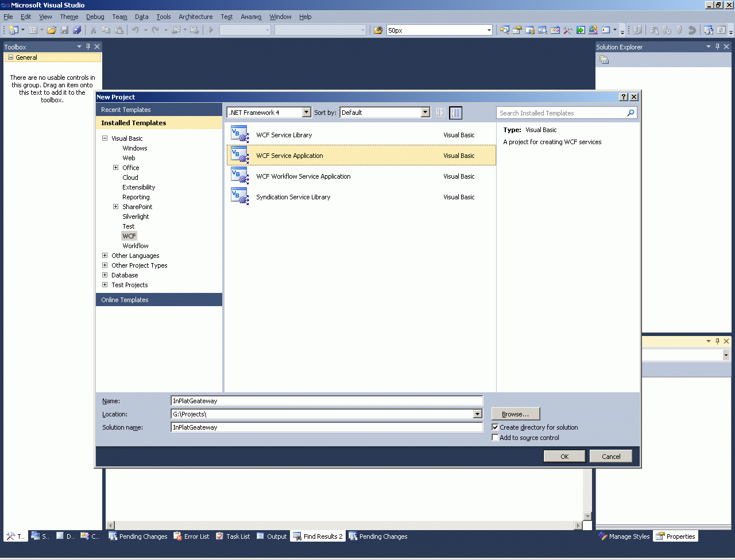
Task: Open the Properties Window toolbar icon
Action: click(517, 30)
